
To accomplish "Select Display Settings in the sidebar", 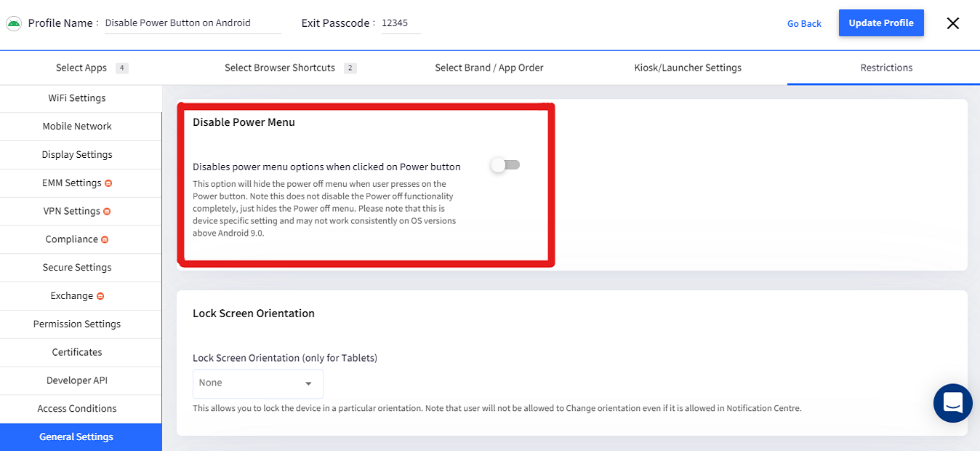I will coord(81,155).
